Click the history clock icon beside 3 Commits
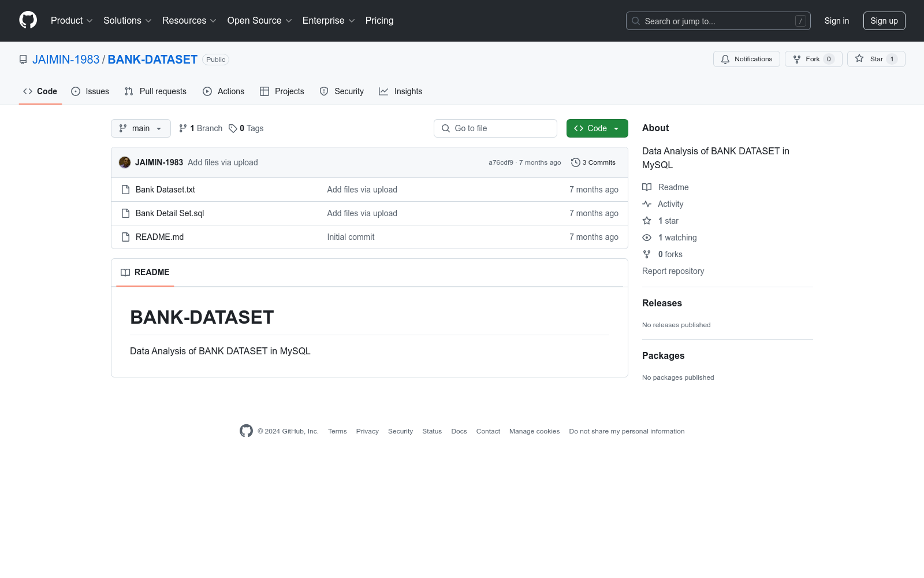Viewport: 924px width, 578px height. [575, 162]
